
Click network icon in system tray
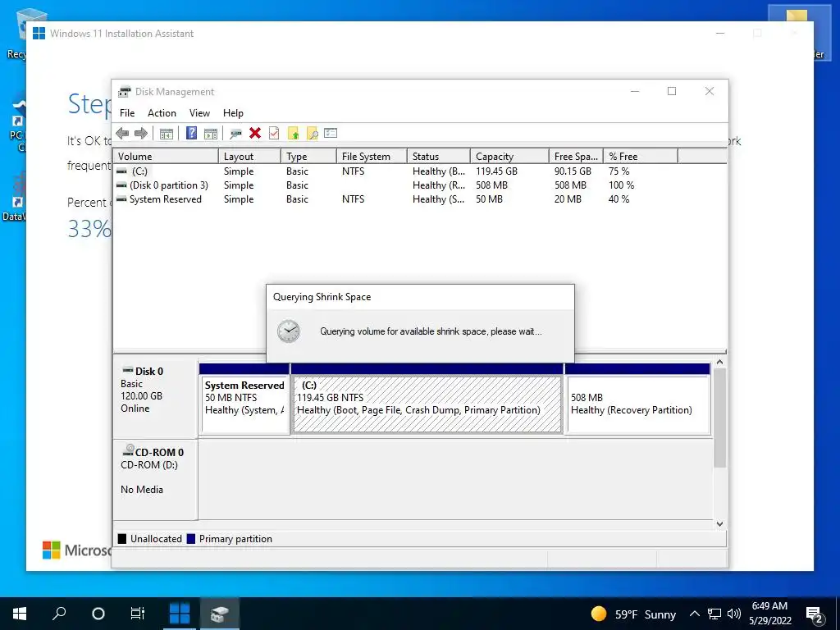(x=714, y=614)
